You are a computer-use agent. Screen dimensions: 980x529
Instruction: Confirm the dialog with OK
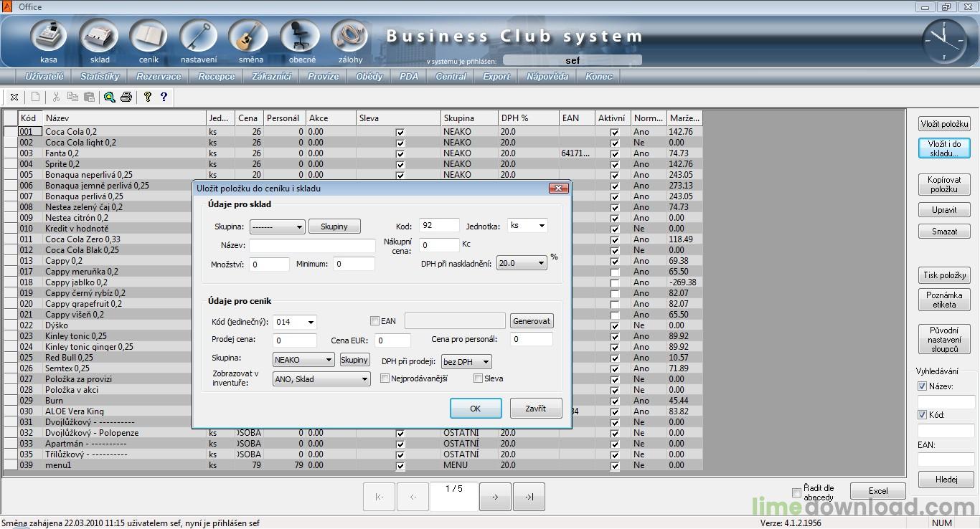click(x=475, y=409)
